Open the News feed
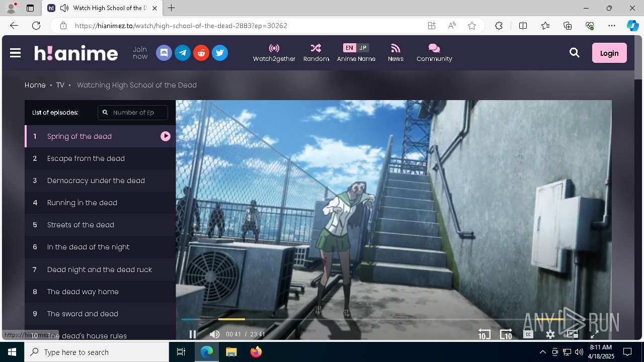Viewport: 644px width, 362px height. (x=395, y=53)
